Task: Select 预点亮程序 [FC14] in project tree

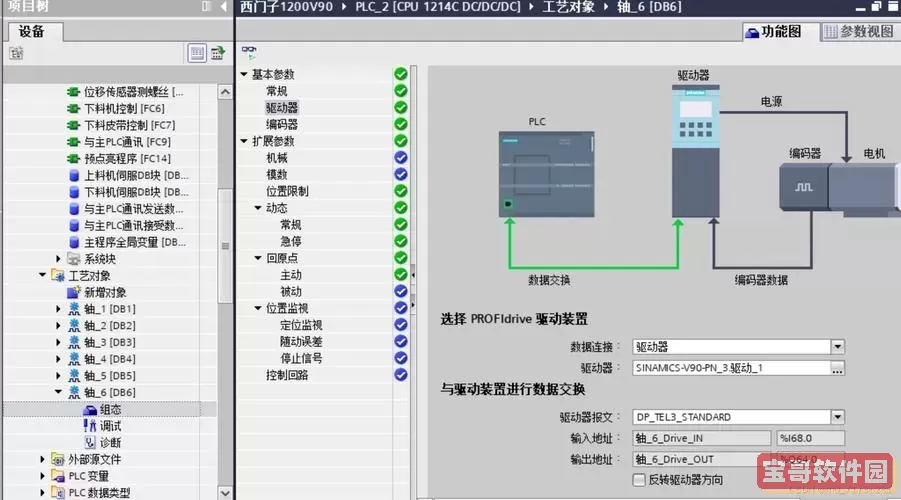Action: coord(127,159)
